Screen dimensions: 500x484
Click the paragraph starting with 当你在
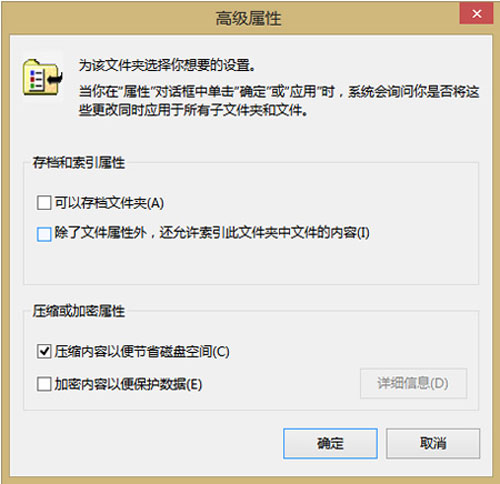click(279, 100)
